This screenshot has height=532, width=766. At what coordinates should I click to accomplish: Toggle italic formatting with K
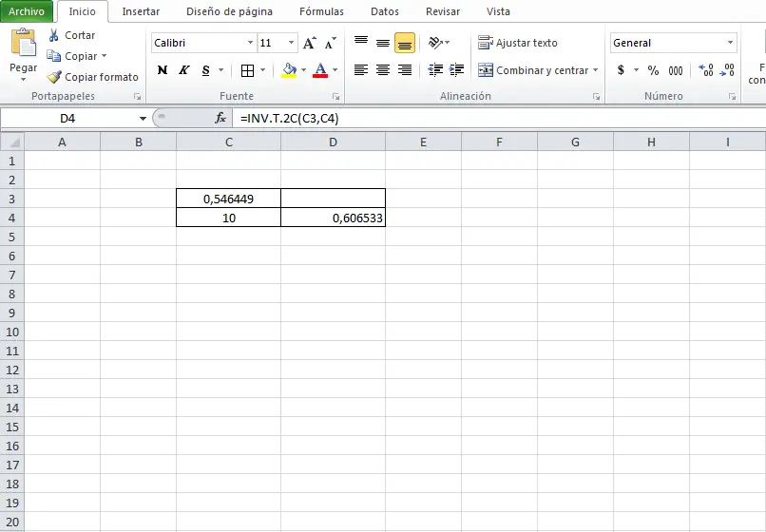click(184, 70)
